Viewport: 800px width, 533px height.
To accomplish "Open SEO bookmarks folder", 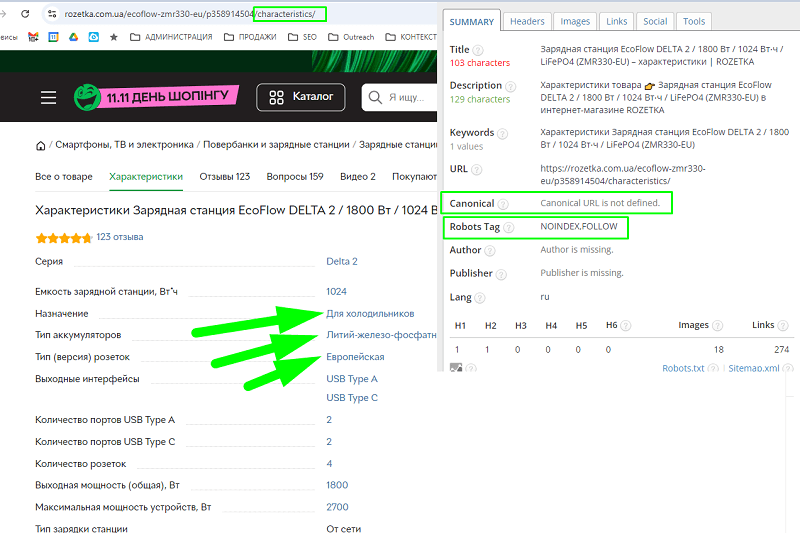I will click(x=303, y=37).
